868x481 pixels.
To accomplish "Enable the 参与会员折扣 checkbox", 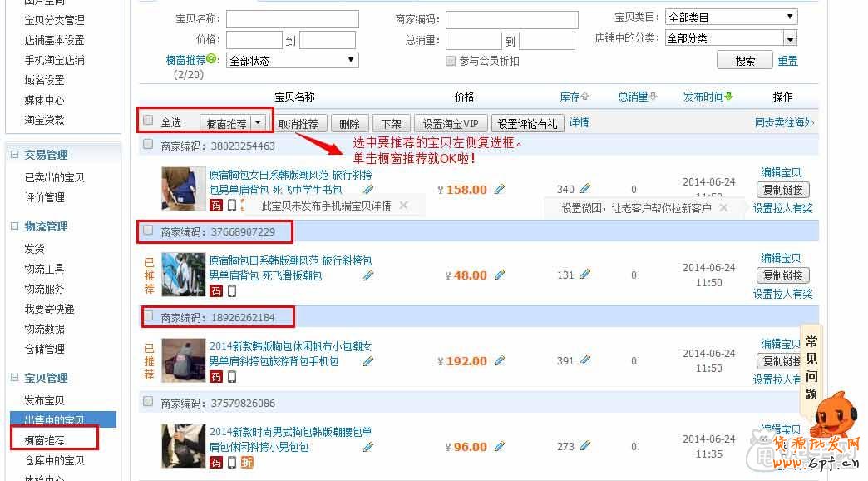I will pyautogui.click(x=451, y=60).
